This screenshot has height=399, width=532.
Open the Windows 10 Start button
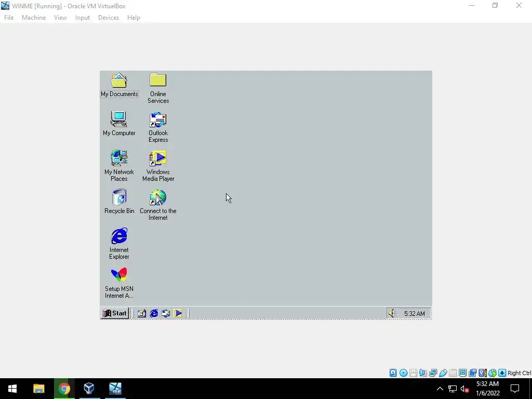tap(12, 389)
